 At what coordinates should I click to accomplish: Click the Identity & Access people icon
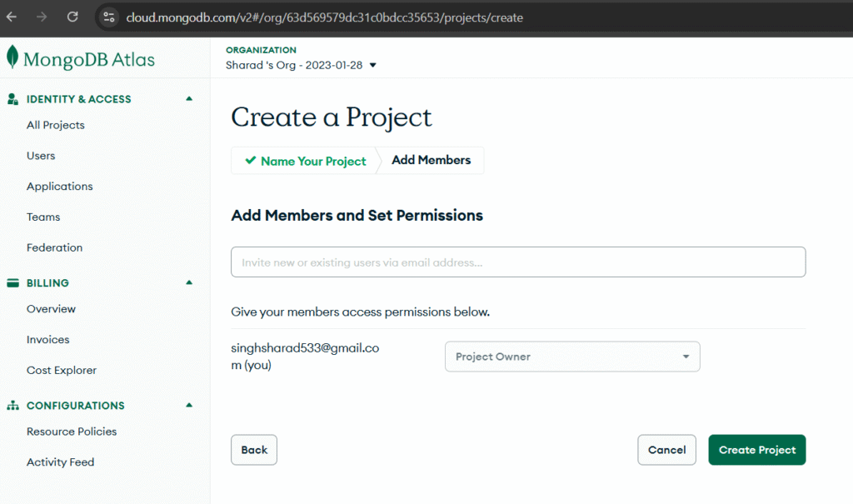click(x=12, y=98)
